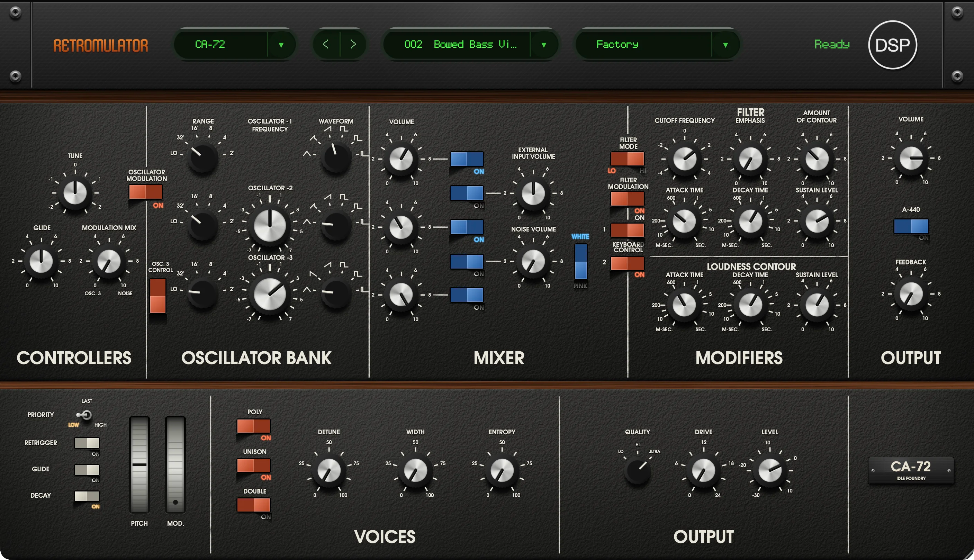Click the Oscillator-1 Waveform selector knob

coord(336,157)
